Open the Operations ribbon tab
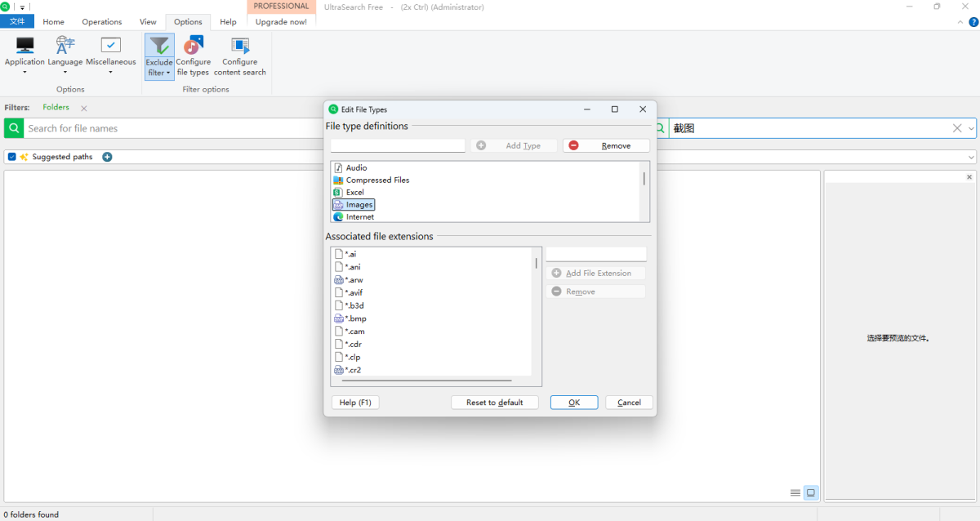The width and height of the screenshot is (980, 521). [x=102, y=22]
